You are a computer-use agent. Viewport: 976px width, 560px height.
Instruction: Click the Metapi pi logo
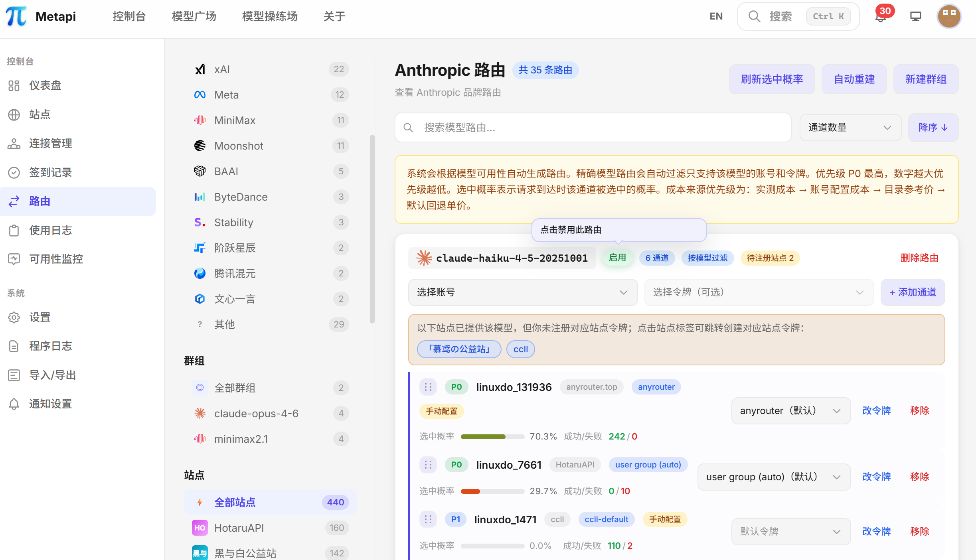17,16
